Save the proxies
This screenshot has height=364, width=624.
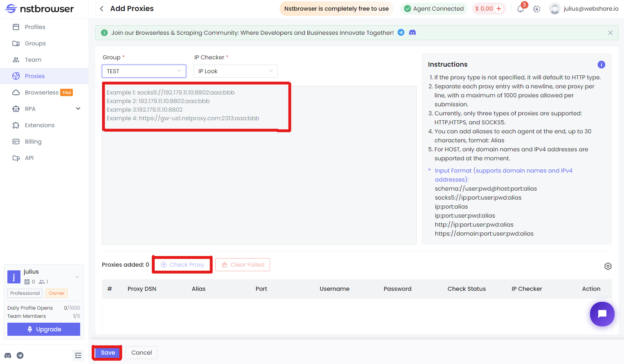point(108,353)
